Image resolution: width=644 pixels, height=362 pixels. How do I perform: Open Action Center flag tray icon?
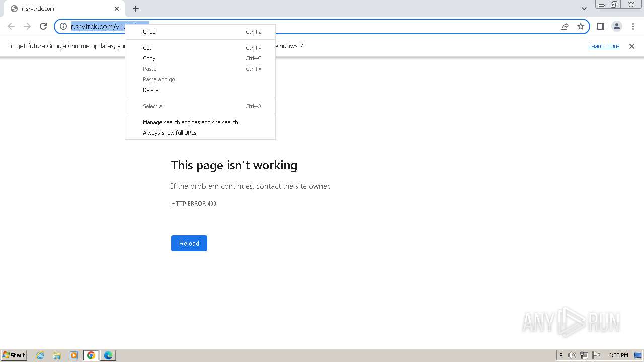[596, 355]
